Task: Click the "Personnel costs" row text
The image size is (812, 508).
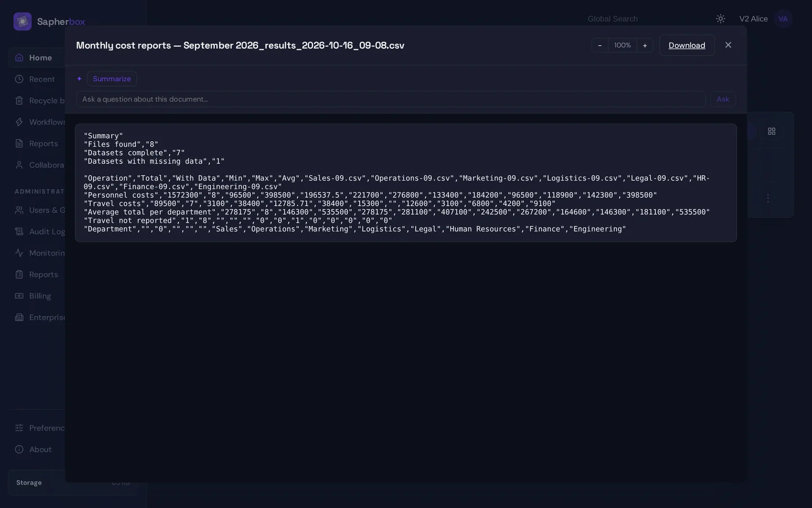Action: pos(370,195)
